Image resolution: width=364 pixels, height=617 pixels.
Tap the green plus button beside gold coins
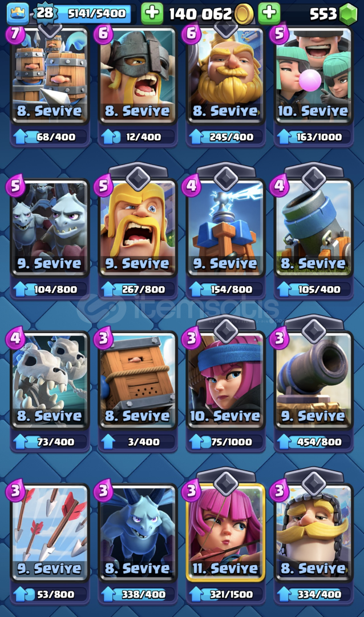(152, 13)
